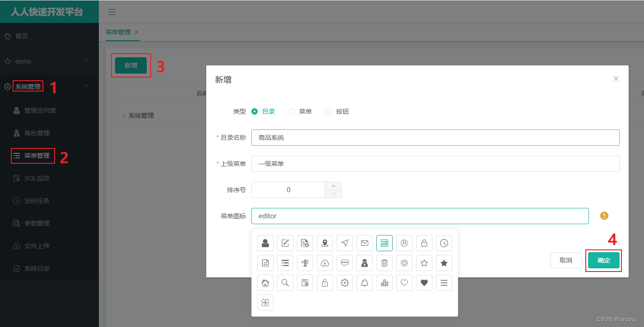644x327 pixels.
Task: Select the 按钮 type radio button
Action: [329, 111]
